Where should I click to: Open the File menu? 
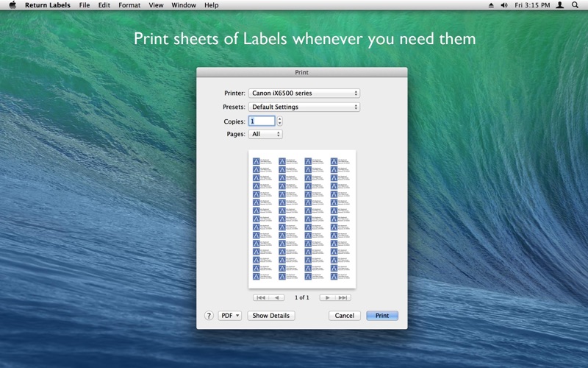[x=85, y=5]
